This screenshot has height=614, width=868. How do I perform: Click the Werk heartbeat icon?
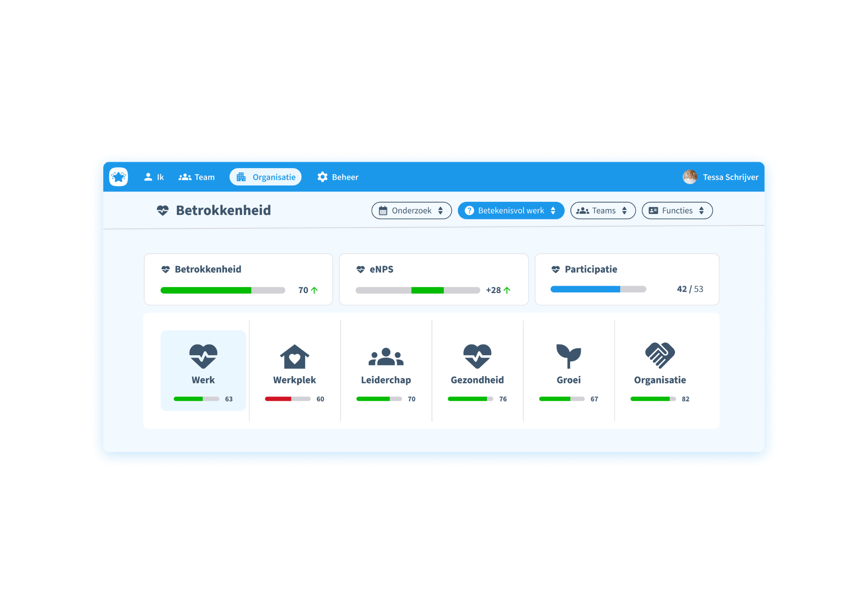coord(203,357)
